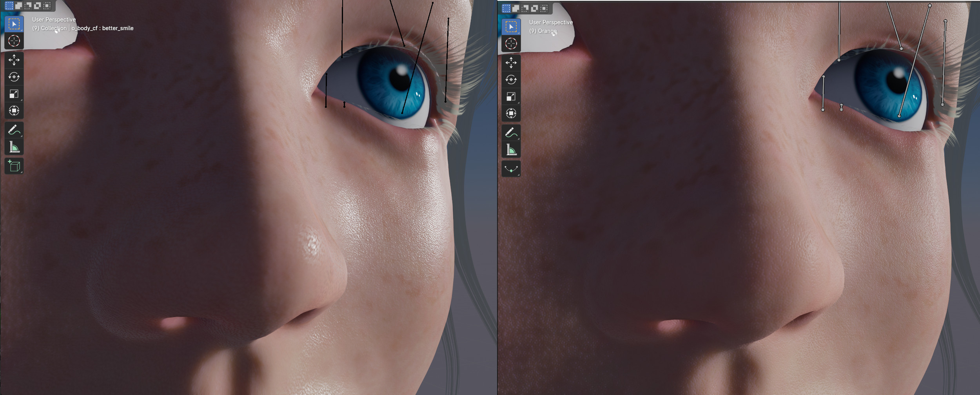Activate the Measure ruler tool in right viewport
The image size is (980, 395).
[511, 149]
